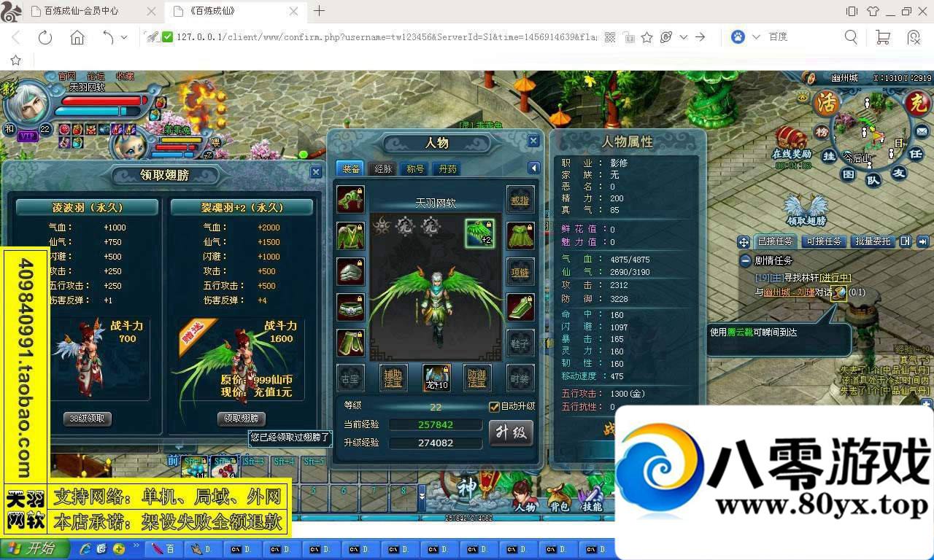Click the move-arrows icon on quest tracker
This screenshot has width=934, height=560.
pyautogui.click(x=744, y=241)
